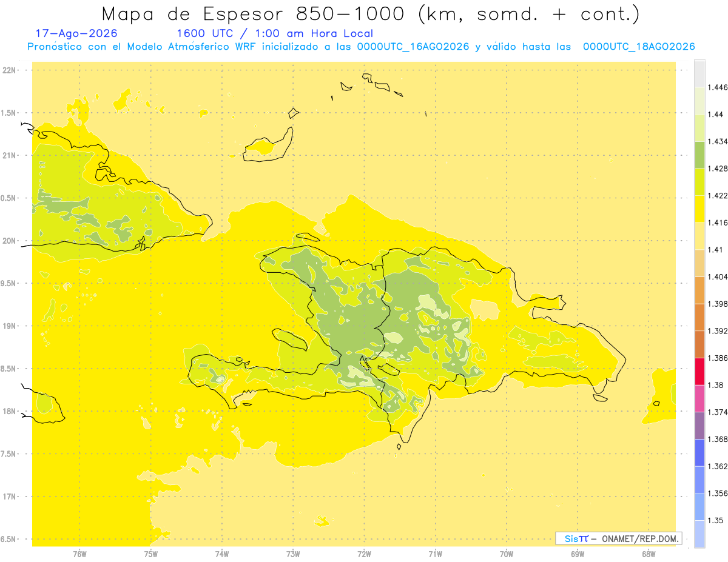The image size is (728, 562).
Task: Click the 70W longitude label
Action: (x=507, y=554)
